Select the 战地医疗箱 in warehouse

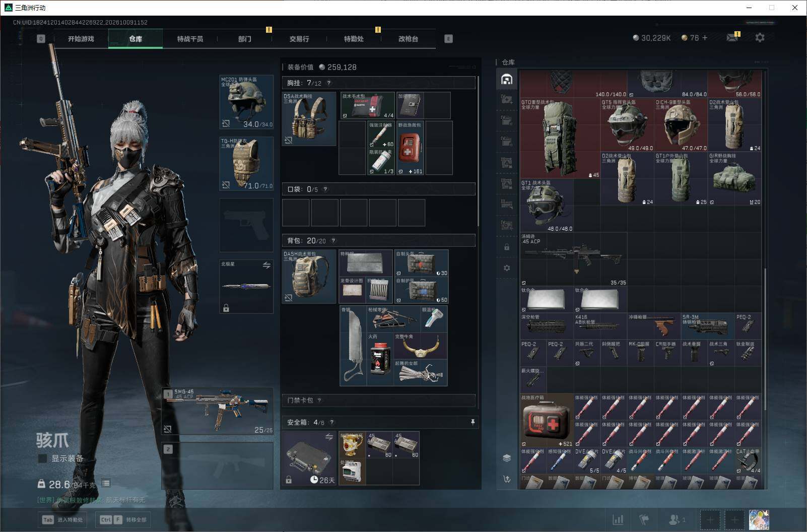tap(547, 420)
